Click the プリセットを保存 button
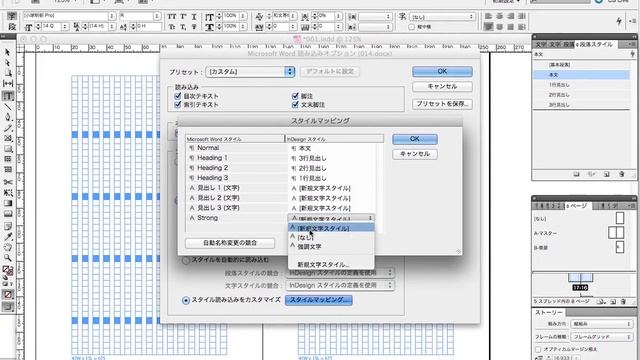 442,104
